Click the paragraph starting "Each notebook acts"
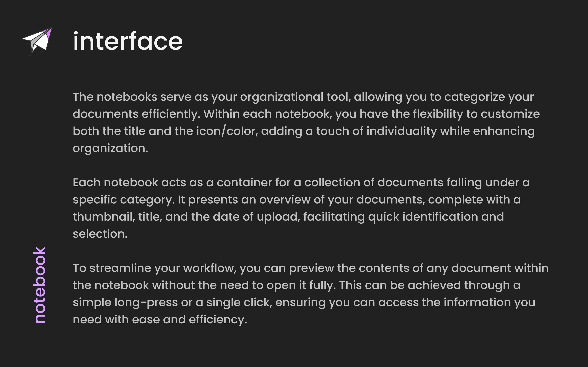Viewport: 588px width, 367px height. coord(301,208)
